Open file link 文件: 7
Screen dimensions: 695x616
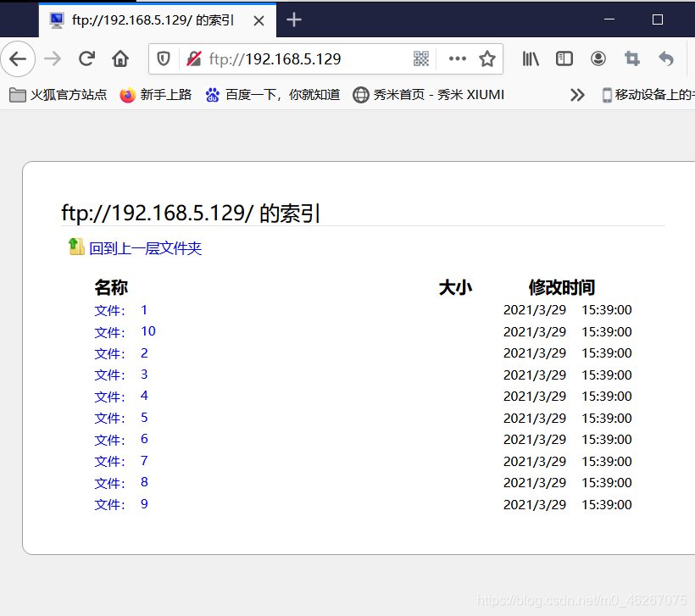[x=121, y=461]
